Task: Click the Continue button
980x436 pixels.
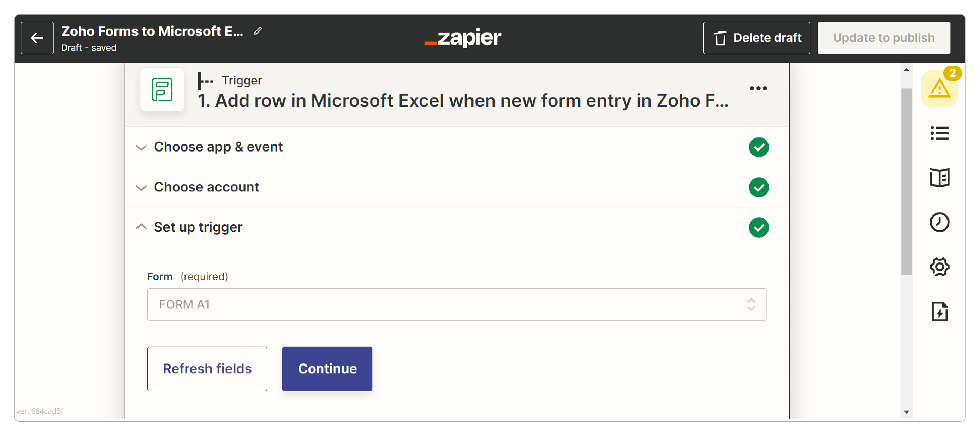Action: tap(327, 369)
